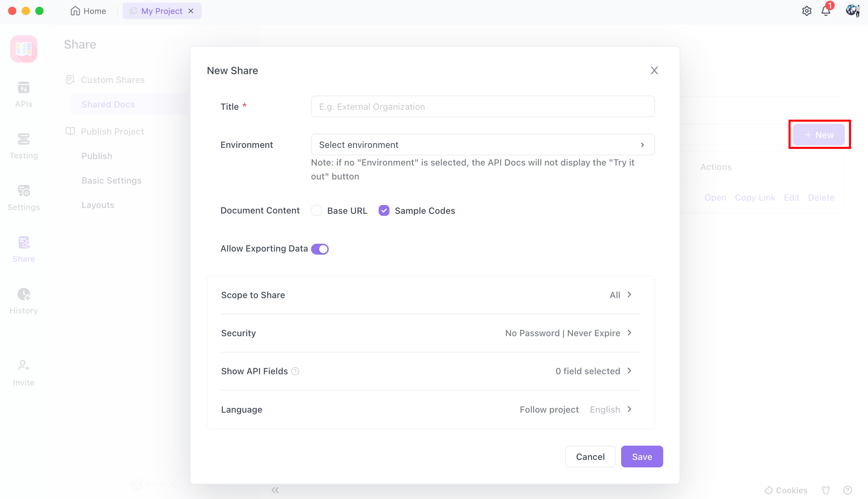The width and height of the screenshot is (868, 499).
Task: Close the New Share dialog
Action: [x=654, y=71]
